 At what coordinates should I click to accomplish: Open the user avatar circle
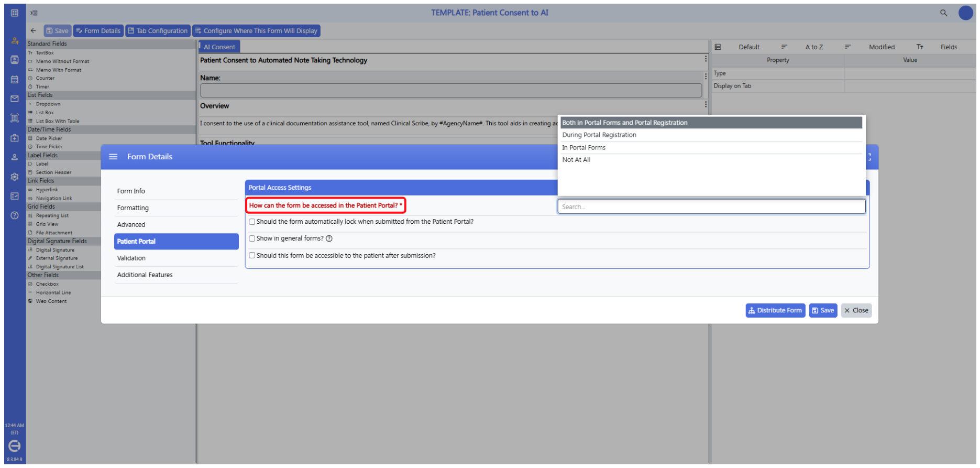[965, 13]
